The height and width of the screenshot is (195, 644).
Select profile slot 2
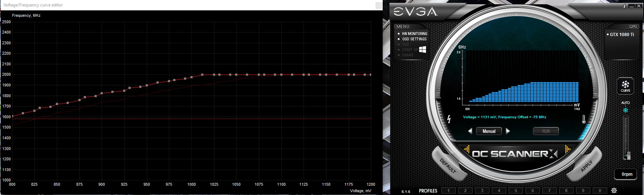465,191
